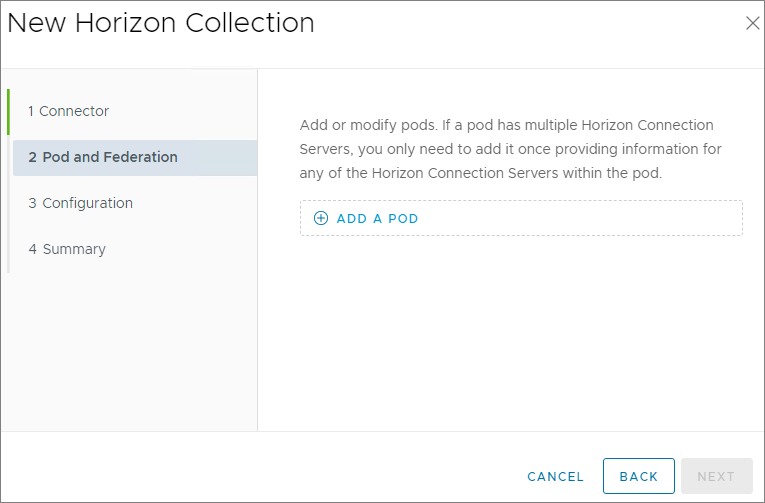The image size is (765, 503).
Task: Click the plus circle icon beside Add a Pod
Action: click(x=321, y=218)
